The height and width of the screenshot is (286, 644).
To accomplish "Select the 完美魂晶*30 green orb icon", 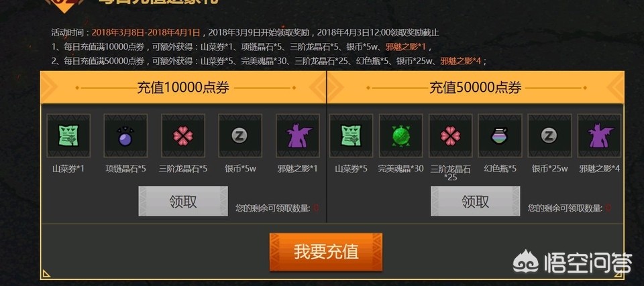I will [x=401, y=136].
